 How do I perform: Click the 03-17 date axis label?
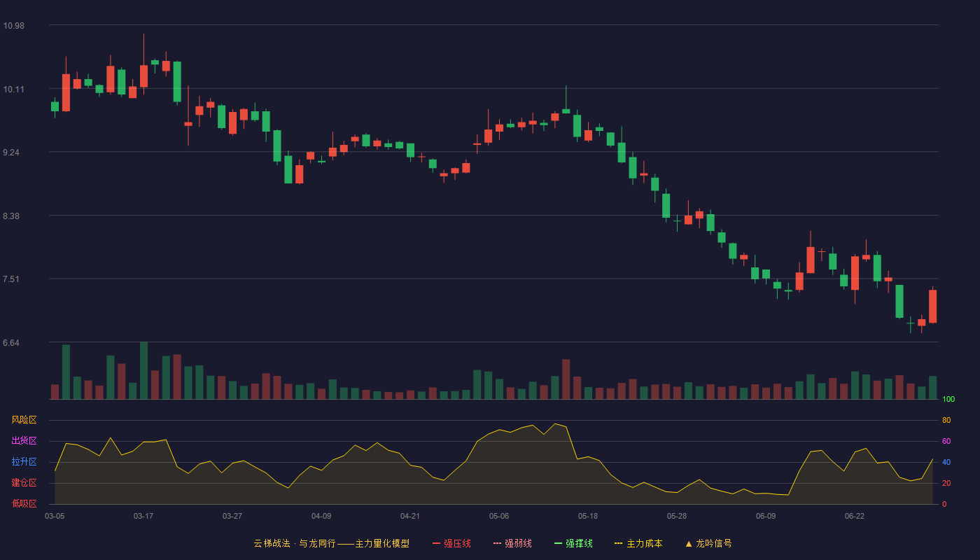click(x=143, y=516)
